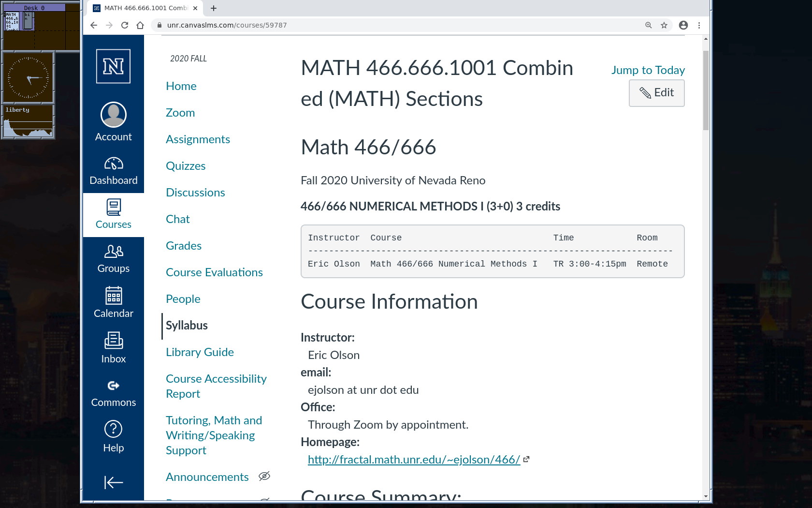The width and height of the screenshot is (812, 508).
Task: Open Commons in the global navigation
Action: (x=113, y=393)
